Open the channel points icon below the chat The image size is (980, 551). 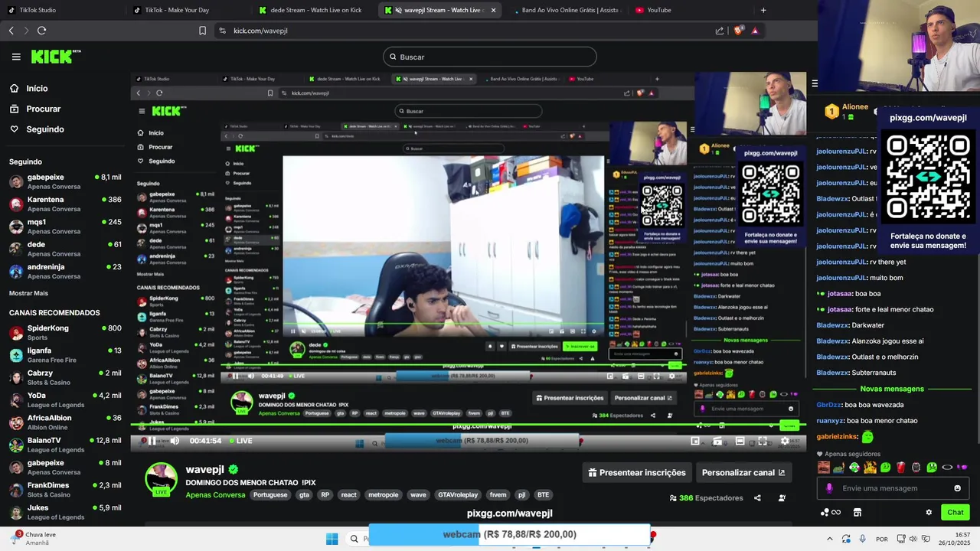[831, 513]
